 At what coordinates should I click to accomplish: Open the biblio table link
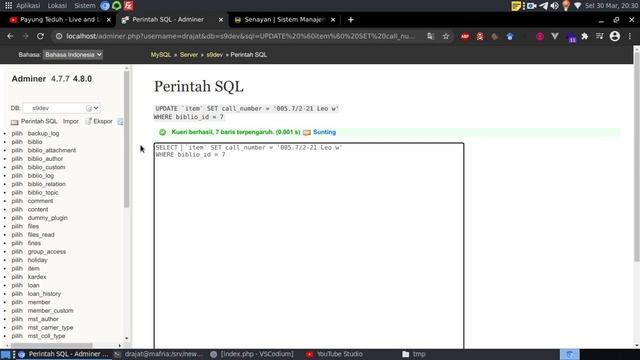coord(35,142)
